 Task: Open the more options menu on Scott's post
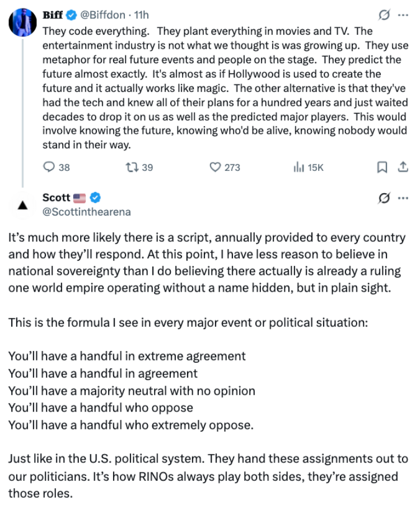403,198
